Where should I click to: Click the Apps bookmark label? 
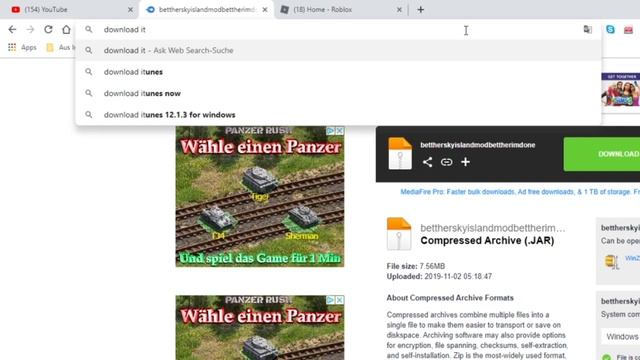coord(29,47)
